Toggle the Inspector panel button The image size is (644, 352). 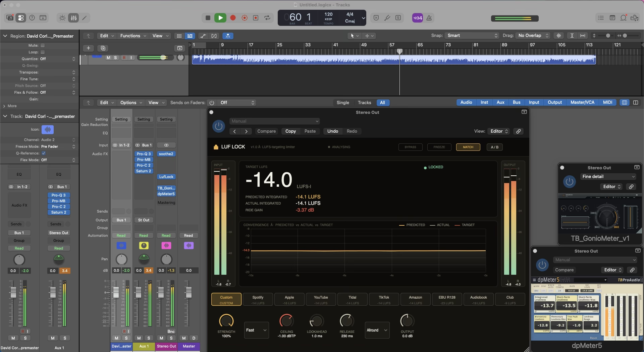(x=21, y=18)
